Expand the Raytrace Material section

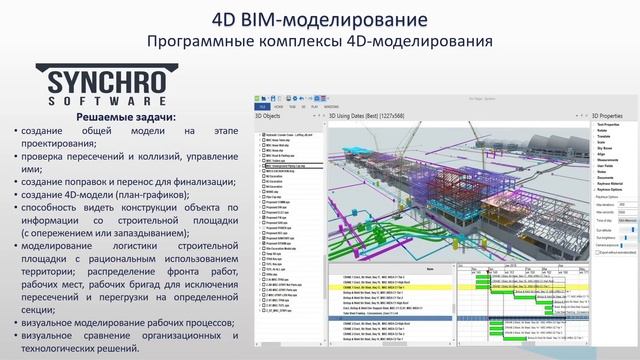[x=610, y=184]
